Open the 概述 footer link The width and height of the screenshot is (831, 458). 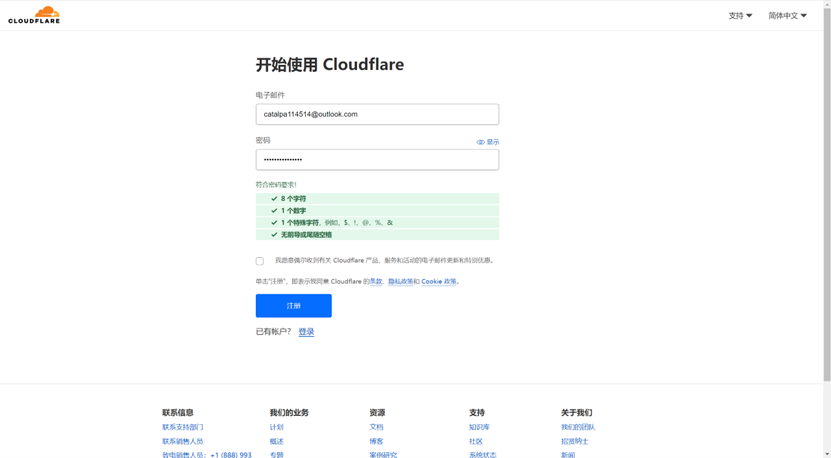point(277,441)
